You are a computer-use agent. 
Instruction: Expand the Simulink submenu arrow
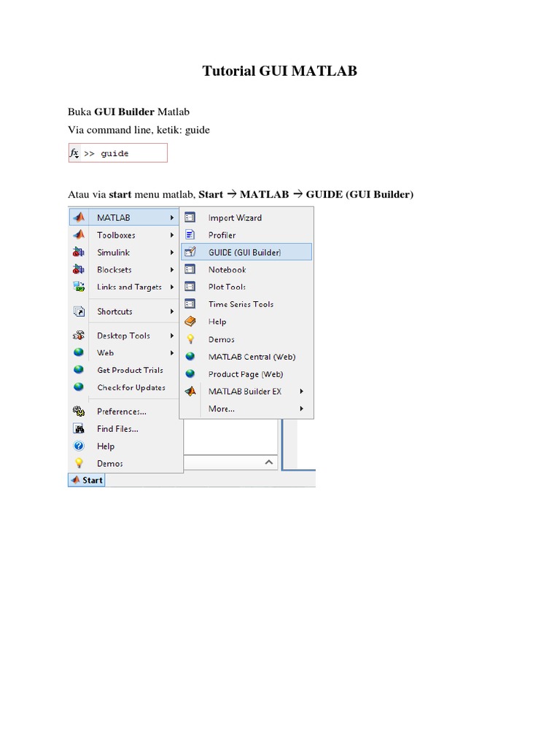tap(172, 252)
